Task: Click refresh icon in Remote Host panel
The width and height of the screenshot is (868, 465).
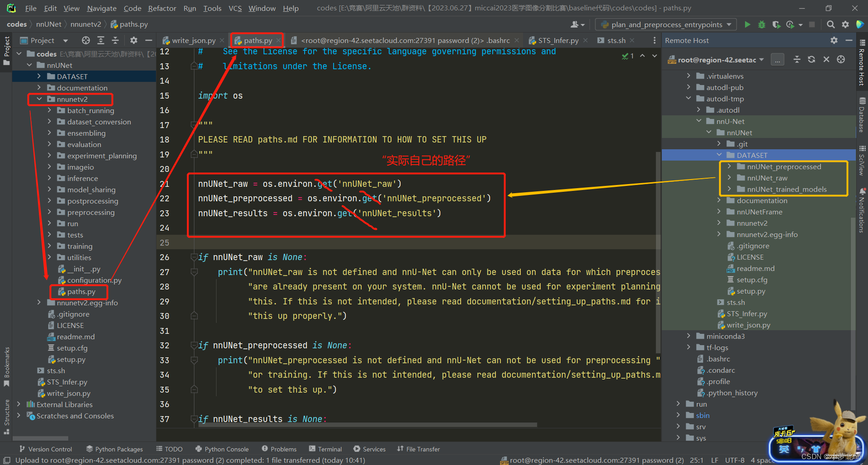Action: click(811, 60)
